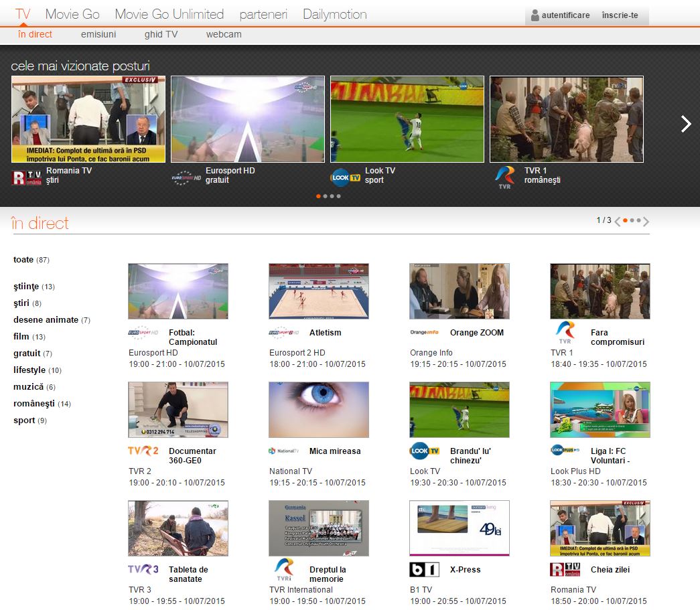700x610 pixels.
Task: Open the X-Press program title
Action: click(465, 569)
